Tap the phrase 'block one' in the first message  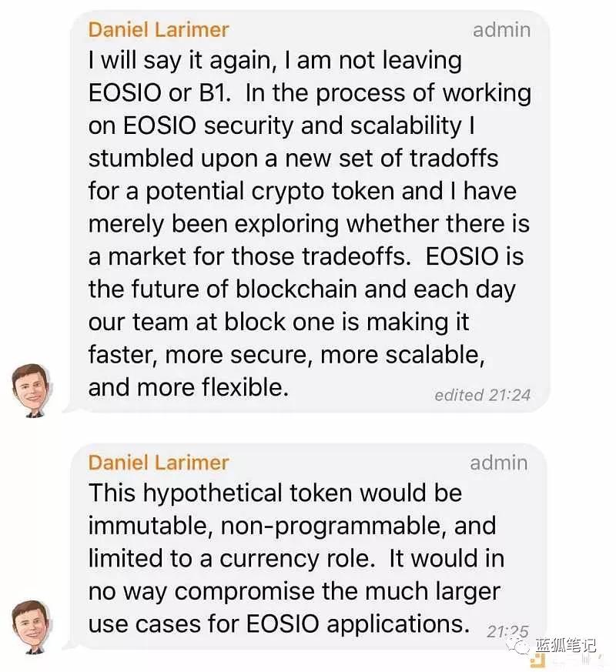(247, 323)
